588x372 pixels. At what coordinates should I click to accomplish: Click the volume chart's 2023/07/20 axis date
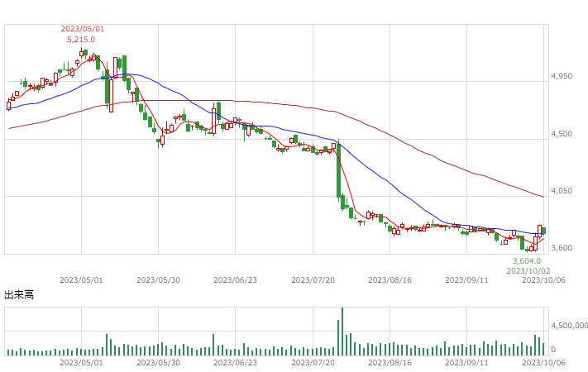coord(313,363)
